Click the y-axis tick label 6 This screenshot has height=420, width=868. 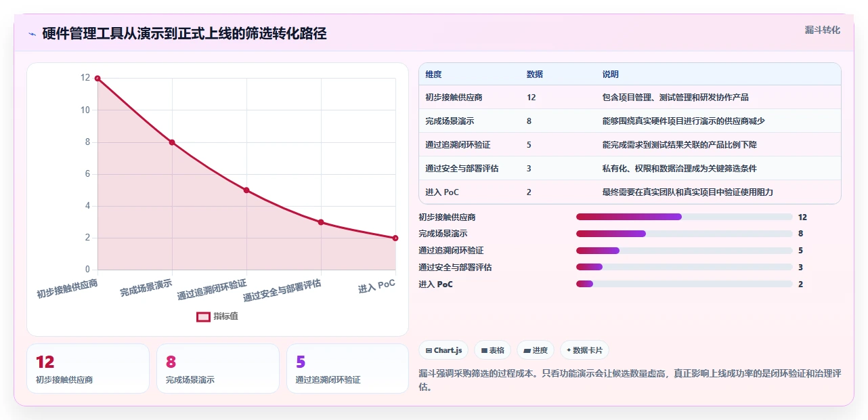click(87, 174)
